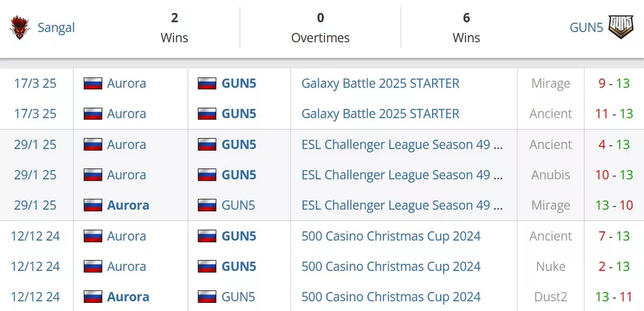Open the 13 - 10 Mirage score result
Image resolution: width=644 pixels, height=311 pixels.
click(x=614, y=205)
